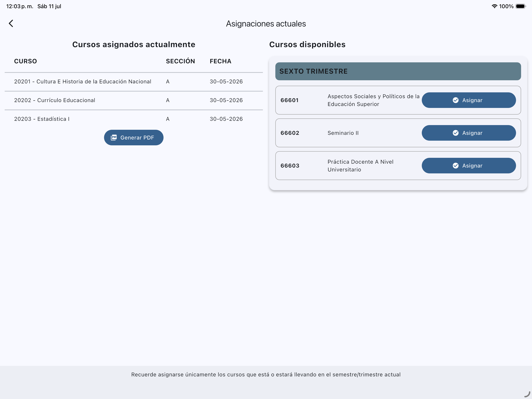The width and height of the screenshot is (532, 399).
Task: Click the Cursos disponibles heading
Action: coord(307,45)
